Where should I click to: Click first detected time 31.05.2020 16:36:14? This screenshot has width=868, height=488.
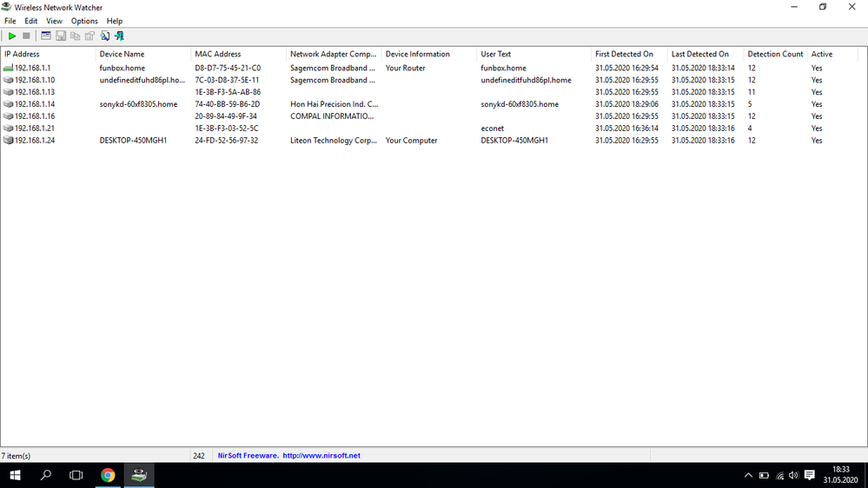pyautogui.click(x=626, y=129)
